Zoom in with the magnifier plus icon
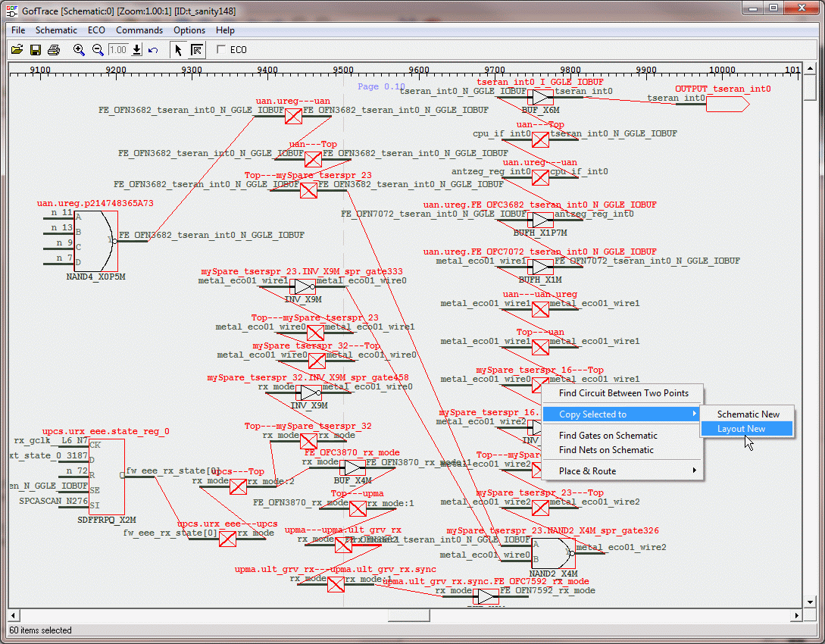 pos(79,50)
